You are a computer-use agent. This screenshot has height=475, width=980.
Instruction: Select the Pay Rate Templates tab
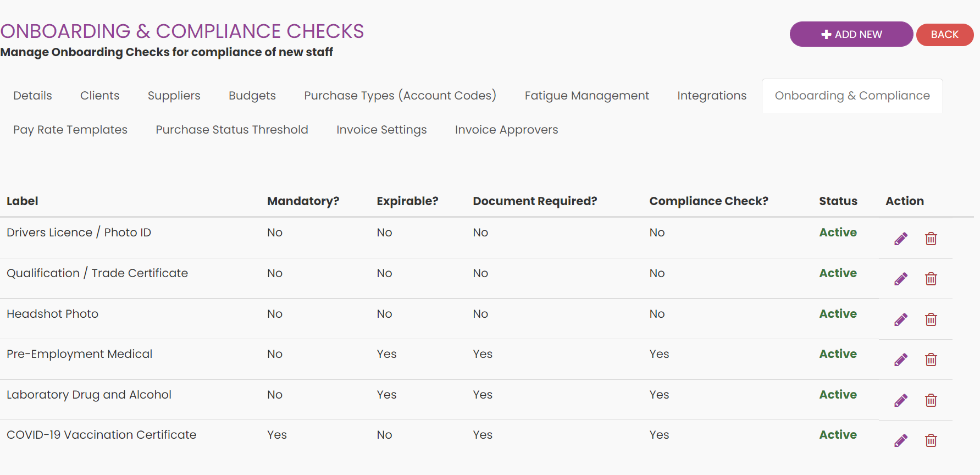coord(70,130)
